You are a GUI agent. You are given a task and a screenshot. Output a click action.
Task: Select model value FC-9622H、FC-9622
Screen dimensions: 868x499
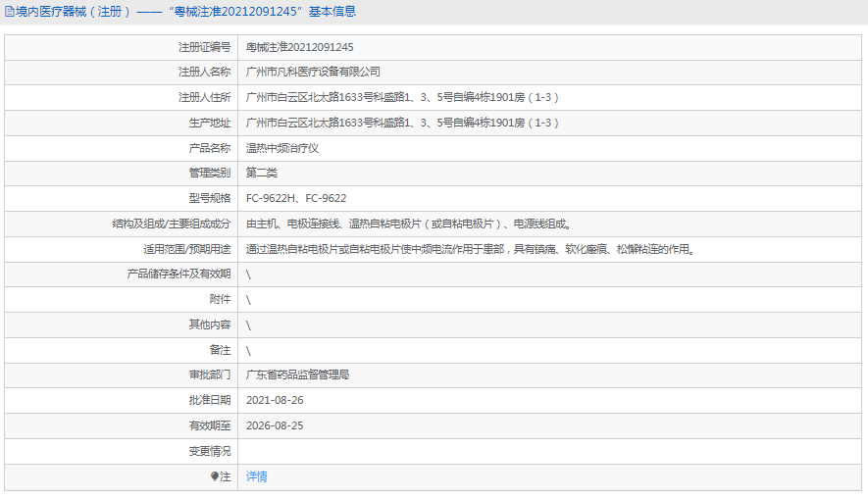[296, 198]
